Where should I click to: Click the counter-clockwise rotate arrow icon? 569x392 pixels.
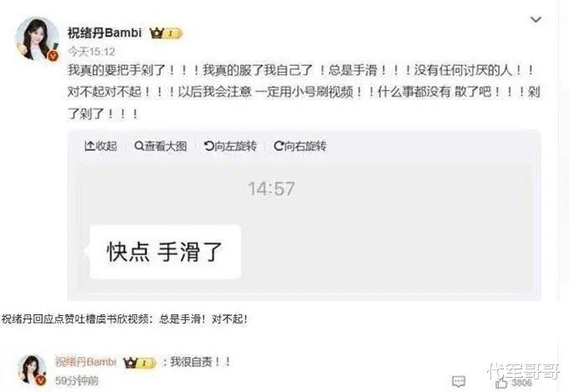point(209,146)
